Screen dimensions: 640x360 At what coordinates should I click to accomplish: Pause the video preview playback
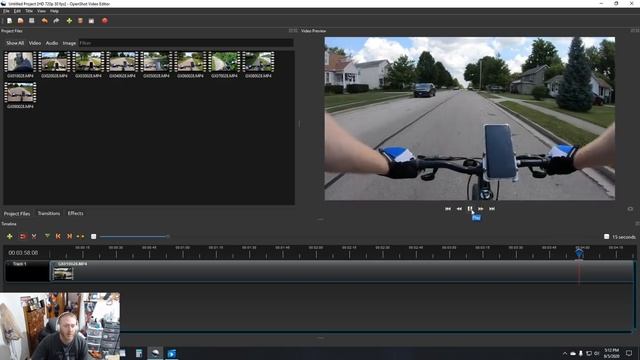pyautogui.click(x=470, y=209)
